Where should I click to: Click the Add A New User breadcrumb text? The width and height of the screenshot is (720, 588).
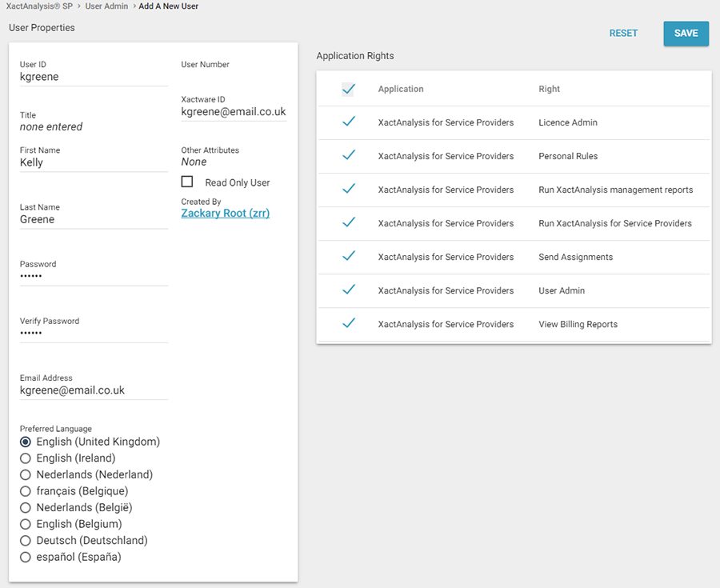tap(169, 6)
